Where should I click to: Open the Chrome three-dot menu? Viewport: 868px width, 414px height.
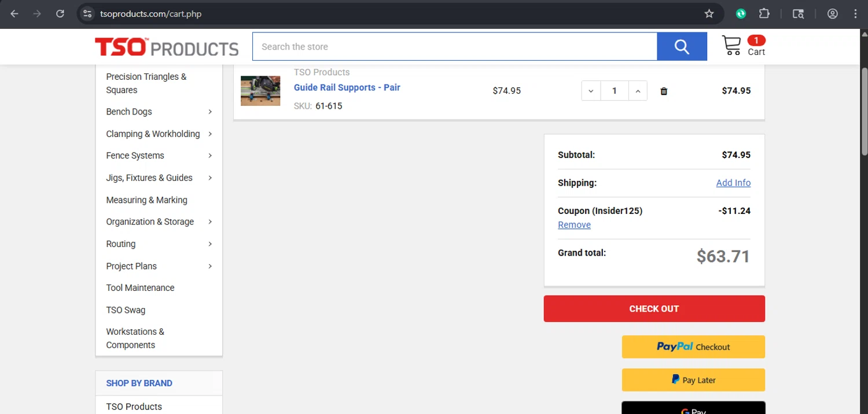coord(856,14)
